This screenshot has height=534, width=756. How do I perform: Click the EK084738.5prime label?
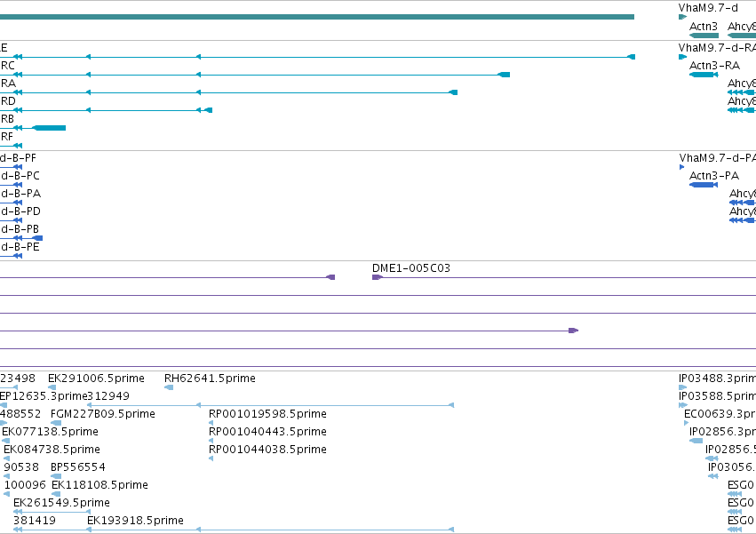coord(52,450)
